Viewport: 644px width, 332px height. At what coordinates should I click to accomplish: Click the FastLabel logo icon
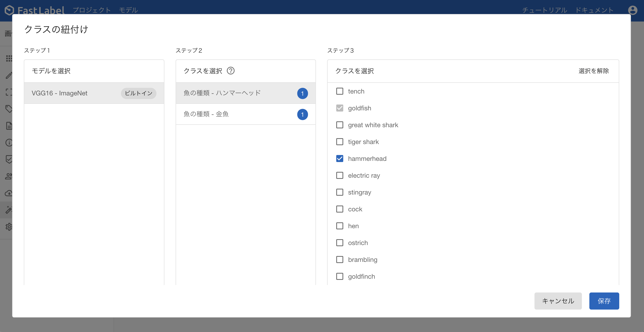point(9,10)
